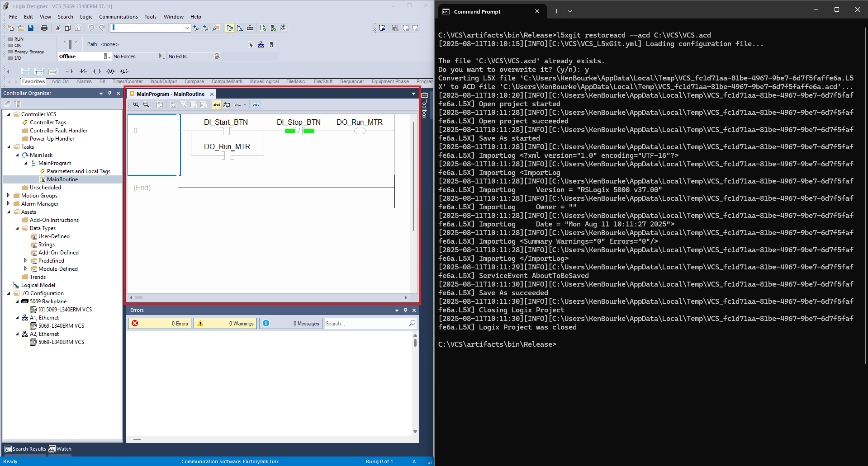This screenshot has width=868, height=466.
Task: Open the Command Prompt tab dropdown chevron
Action: click(570, 11)
